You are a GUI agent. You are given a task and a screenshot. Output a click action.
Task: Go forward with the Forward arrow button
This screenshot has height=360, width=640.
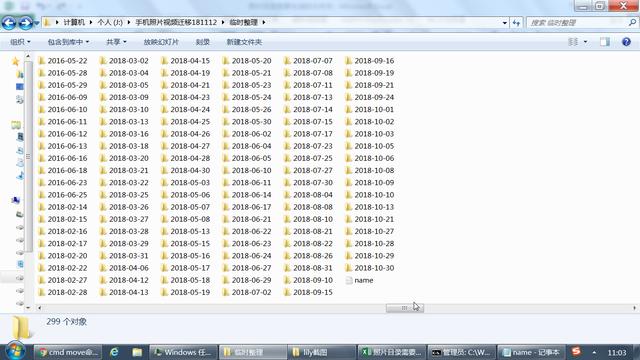(x=25, y=23)
